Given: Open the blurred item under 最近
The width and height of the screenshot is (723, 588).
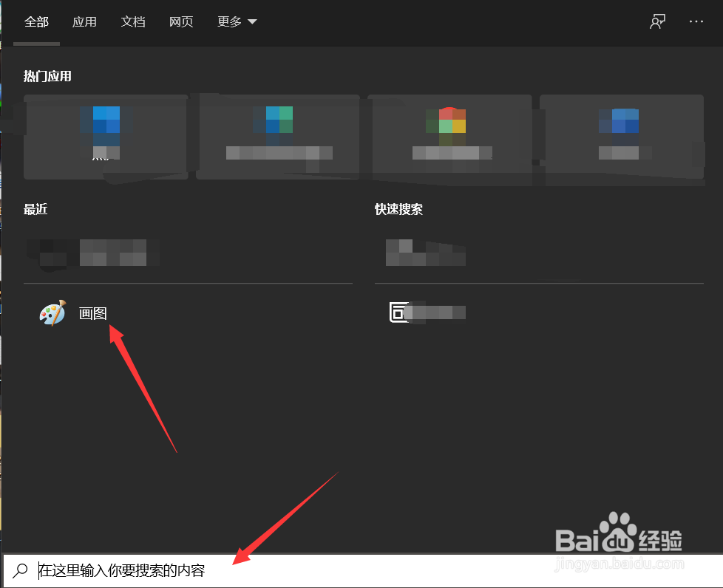Looking at the screenshot, I should (x=94, y=253).
